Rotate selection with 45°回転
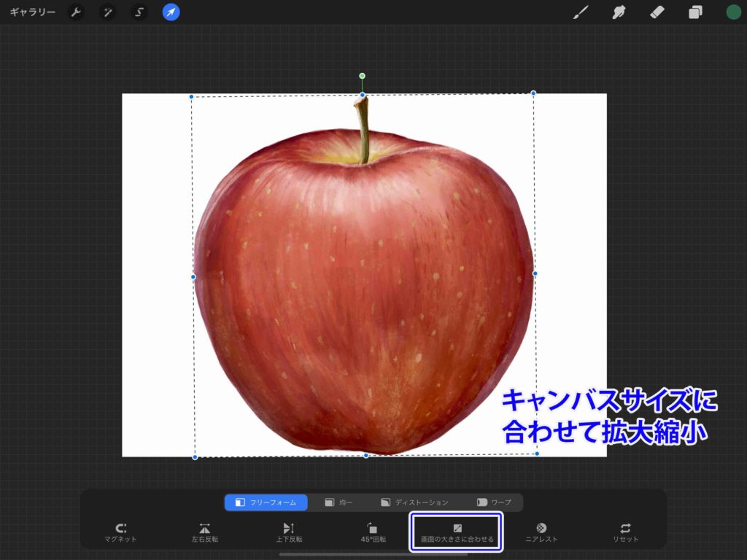The image size is (747, 560). point(373,532)
